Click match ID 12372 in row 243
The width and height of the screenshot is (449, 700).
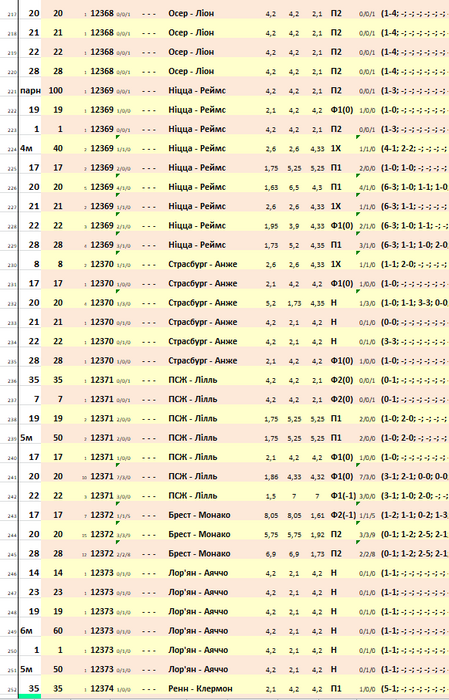(x=102, y=515)
